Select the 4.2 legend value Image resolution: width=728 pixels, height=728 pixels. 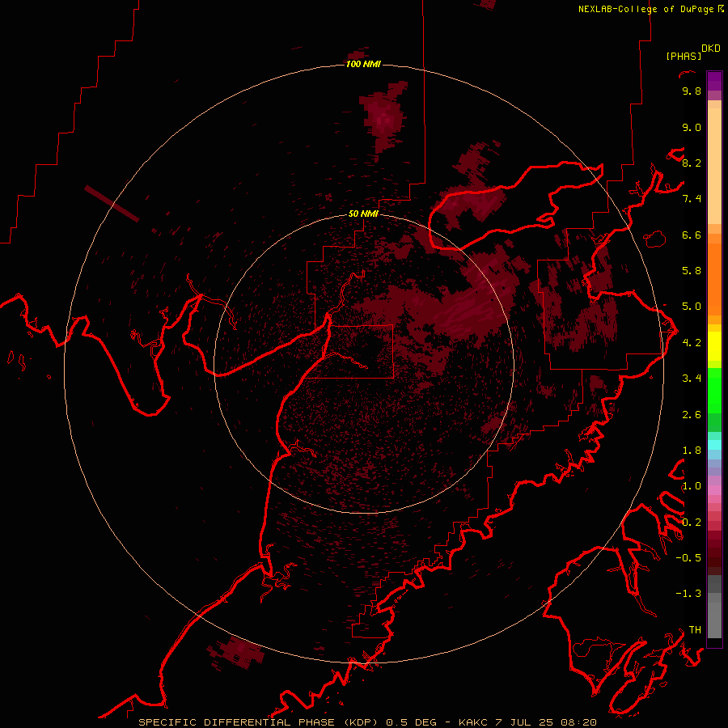pos(692,343)
